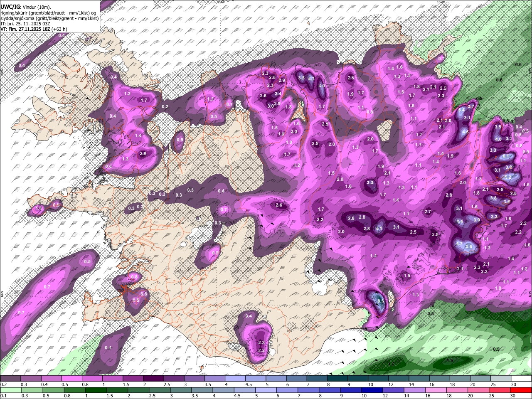Select the pale green 0.1 swatch in lower legend
The image size is (532, 399).
click(10, 390)
